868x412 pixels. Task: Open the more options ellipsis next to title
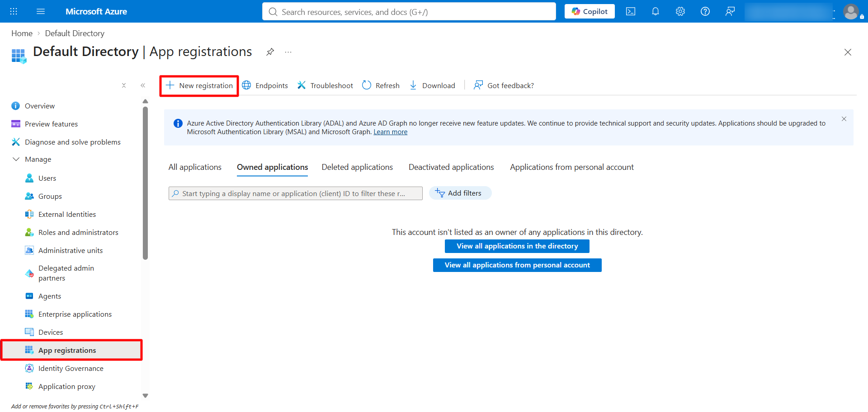[288, 52]
